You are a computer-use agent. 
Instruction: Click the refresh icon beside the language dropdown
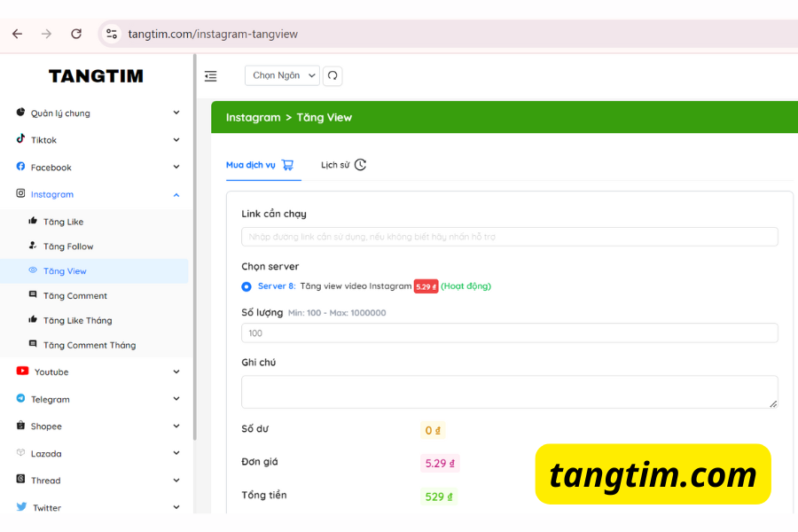click(332, 75)
